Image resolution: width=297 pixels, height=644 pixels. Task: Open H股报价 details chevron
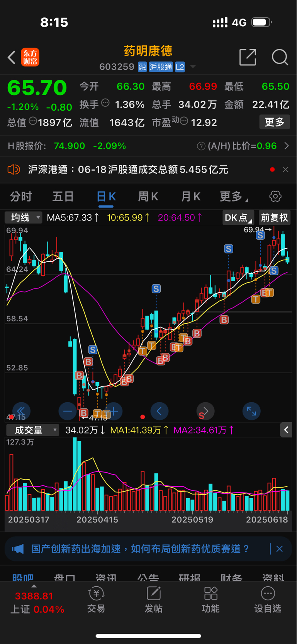(287, 146)
